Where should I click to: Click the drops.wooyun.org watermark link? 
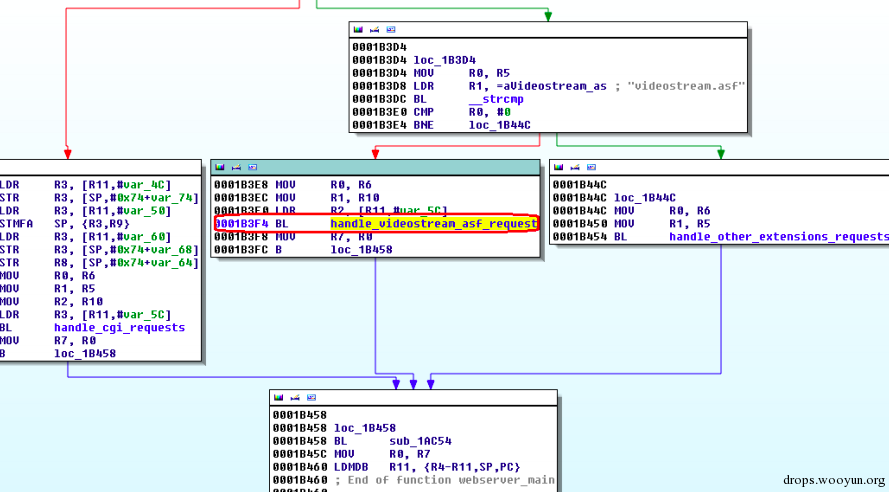834,481
